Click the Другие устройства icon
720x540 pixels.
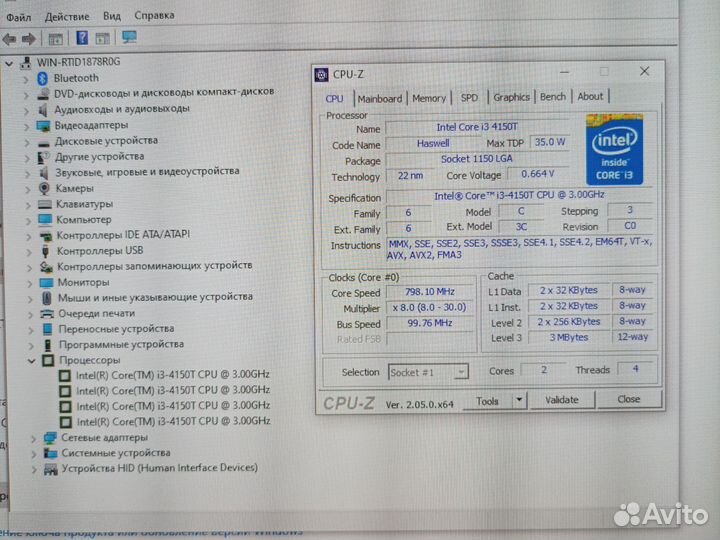[x=44, y=158]
